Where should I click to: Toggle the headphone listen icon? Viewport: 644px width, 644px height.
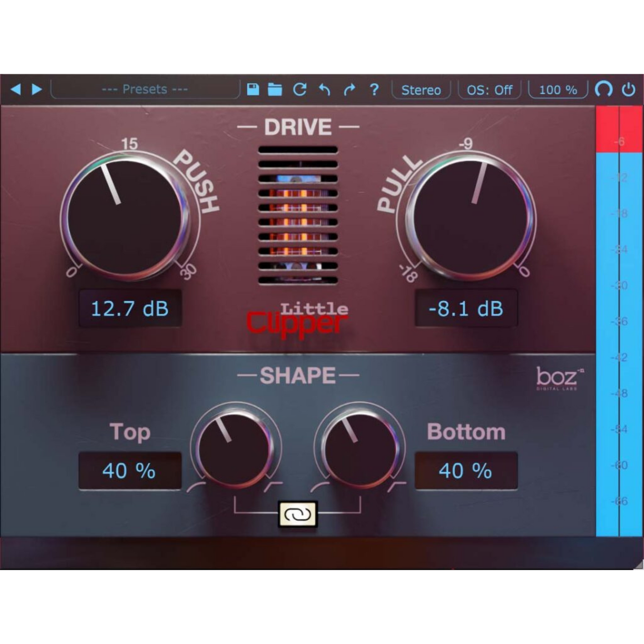pos(603,90)
